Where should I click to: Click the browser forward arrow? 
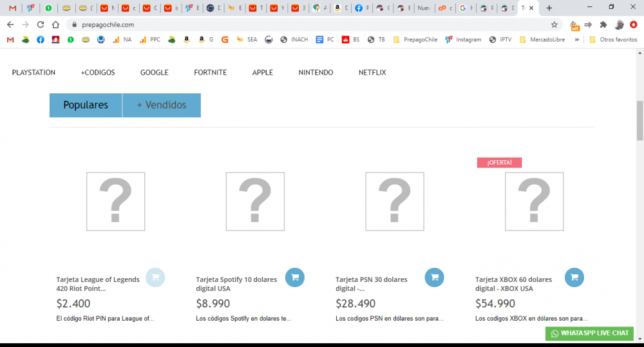pyautogui.click(x=26, y=24)
